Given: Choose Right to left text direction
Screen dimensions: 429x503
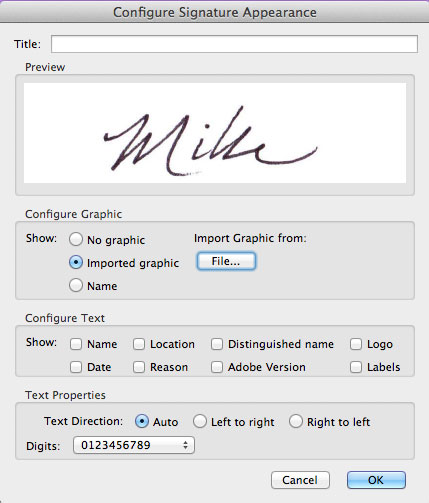Looking at the screenshot, I should coord(296,421).
